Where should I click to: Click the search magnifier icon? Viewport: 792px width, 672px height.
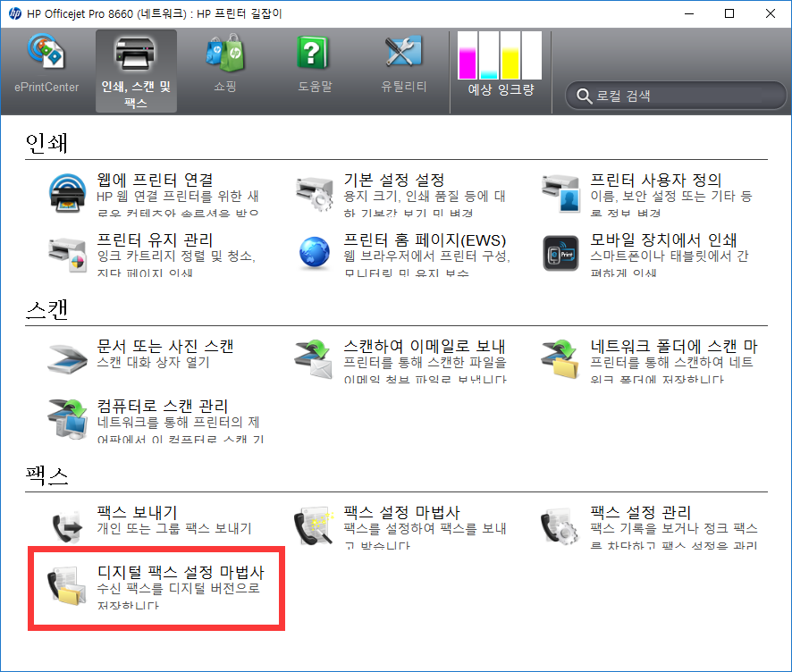click(584, 96)
